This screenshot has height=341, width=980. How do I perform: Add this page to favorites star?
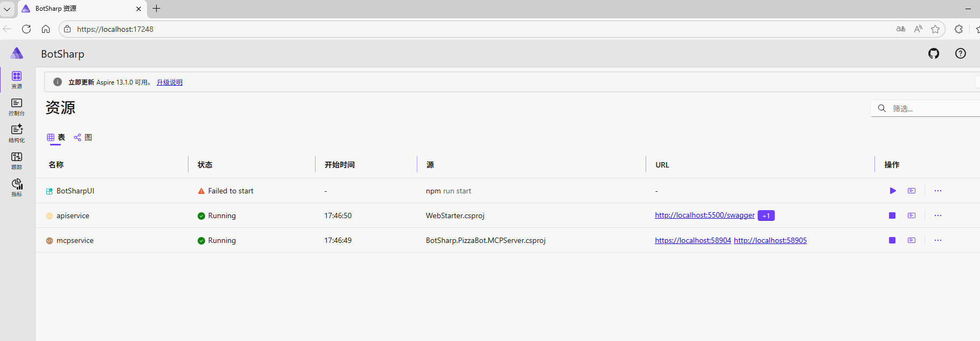(x=935, y=29)
